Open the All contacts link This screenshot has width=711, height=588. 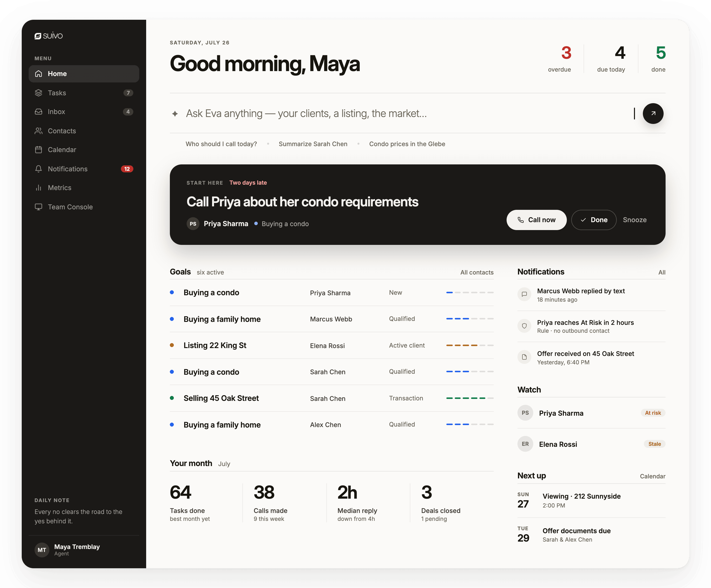(477, 272)
